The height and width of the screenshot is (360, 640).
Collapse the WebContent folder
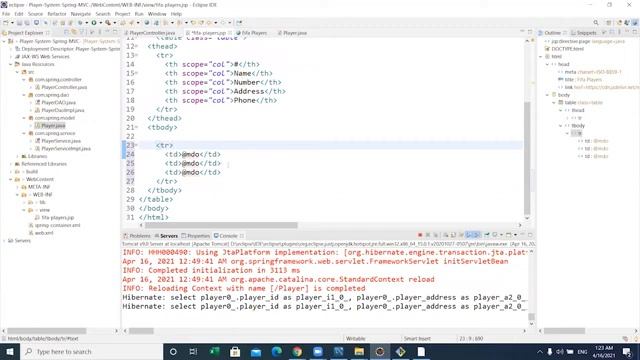(11, 179)
